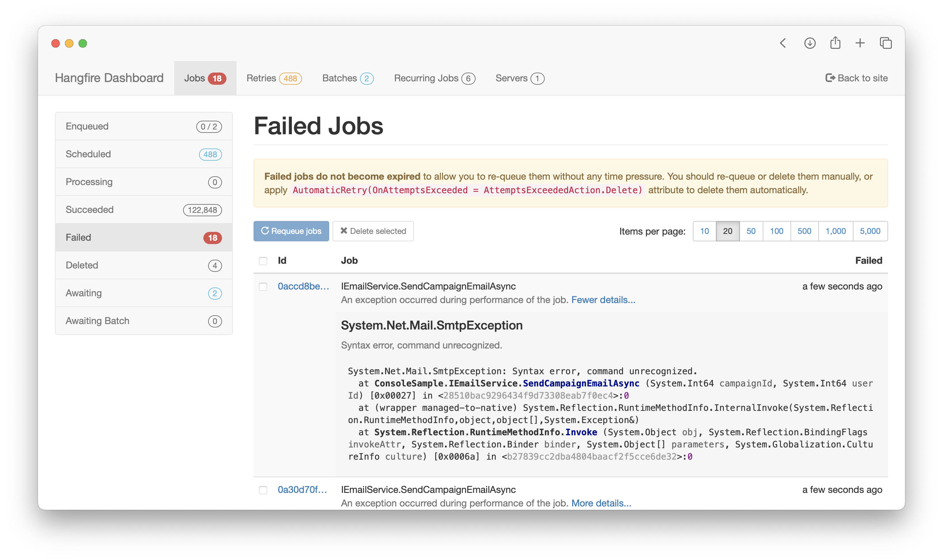Open the Jobs tab
943x560 pixels.
pos(205,78)
